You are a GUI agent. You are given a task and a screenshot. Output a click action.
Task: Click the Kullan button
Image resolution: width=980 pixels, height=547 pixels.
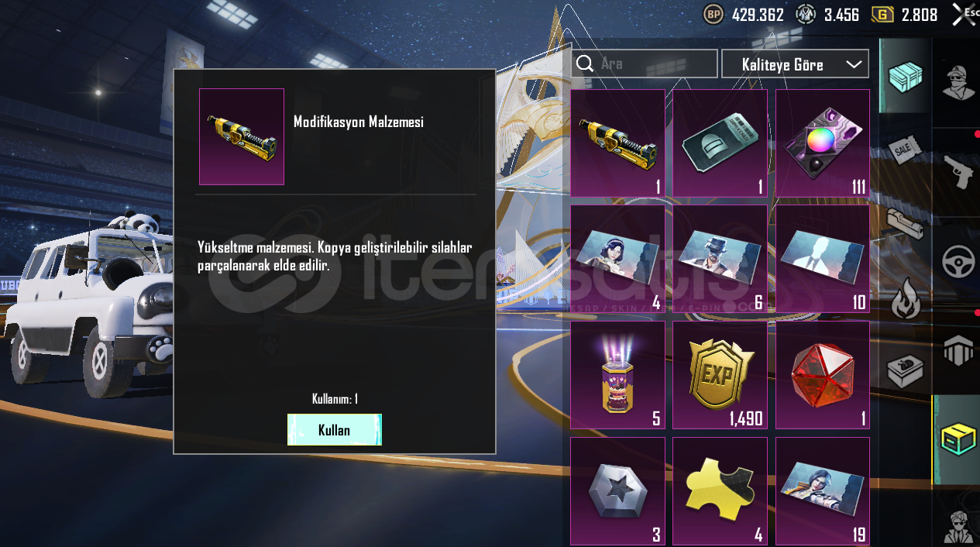click(334, 429)
